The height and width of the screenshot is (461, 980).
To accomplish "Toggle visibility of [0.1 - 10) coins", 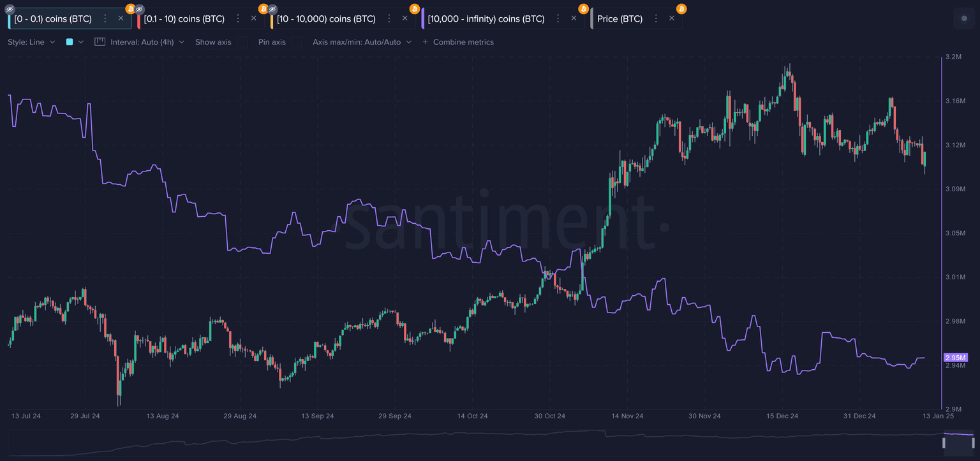I will coord(140,10).
